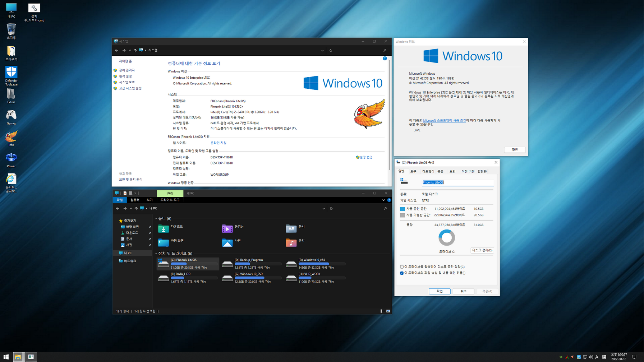Image resolution: width=644 pixels, height=362 pixels.
Task: Open the 동영상 folder in 내 PC
Action: [233, 228]
